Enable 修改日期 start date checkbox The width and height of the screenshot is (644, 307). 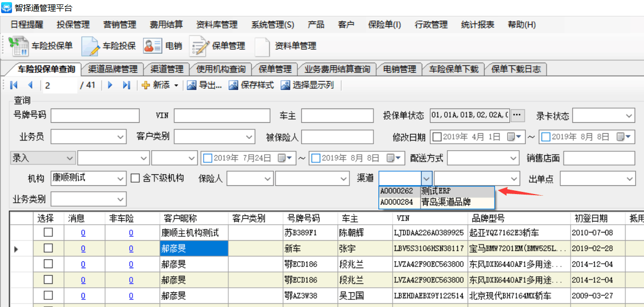pos(437,137)
